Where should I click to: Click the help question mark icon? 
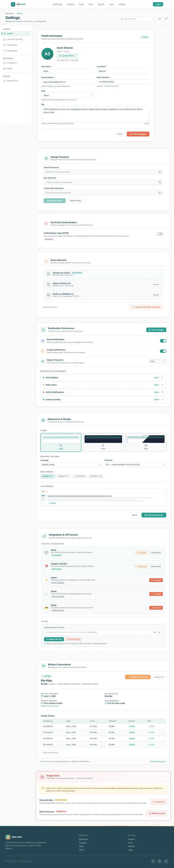point(160,19)
